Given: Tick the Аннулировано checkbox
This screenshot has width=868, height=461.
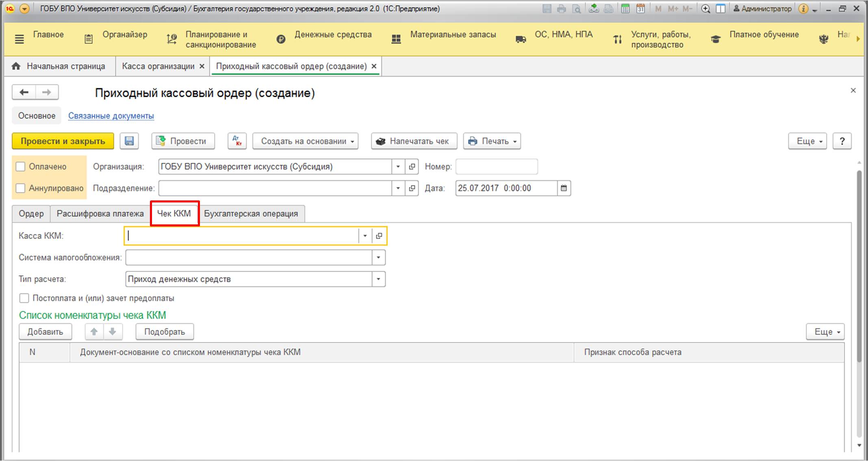Looking at the screenshot, I should tap(21, 188).
